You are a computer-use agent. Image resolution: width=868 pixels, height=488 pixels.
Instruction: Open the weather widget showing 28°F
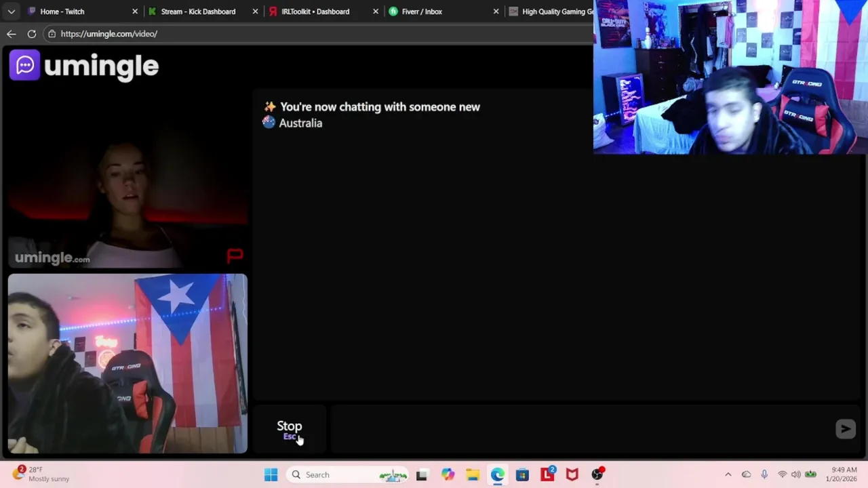click(x=42, y=474)
